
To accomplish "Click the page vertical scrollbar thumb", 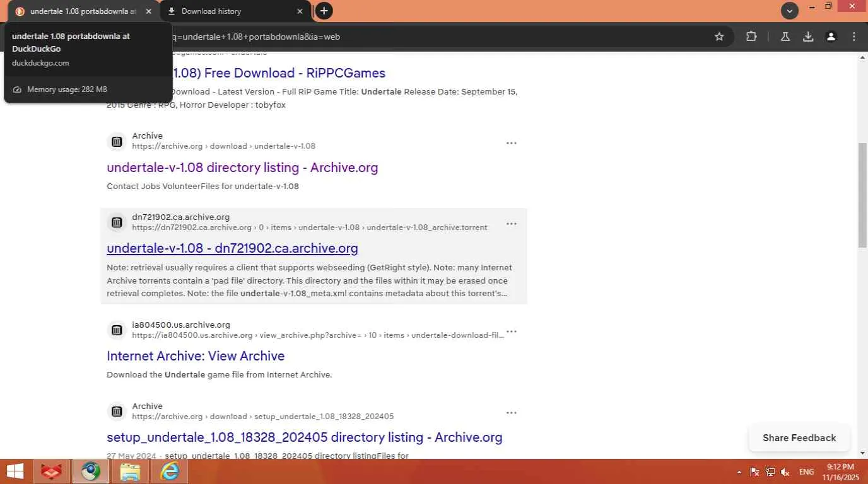I will [x=863, y=195].
